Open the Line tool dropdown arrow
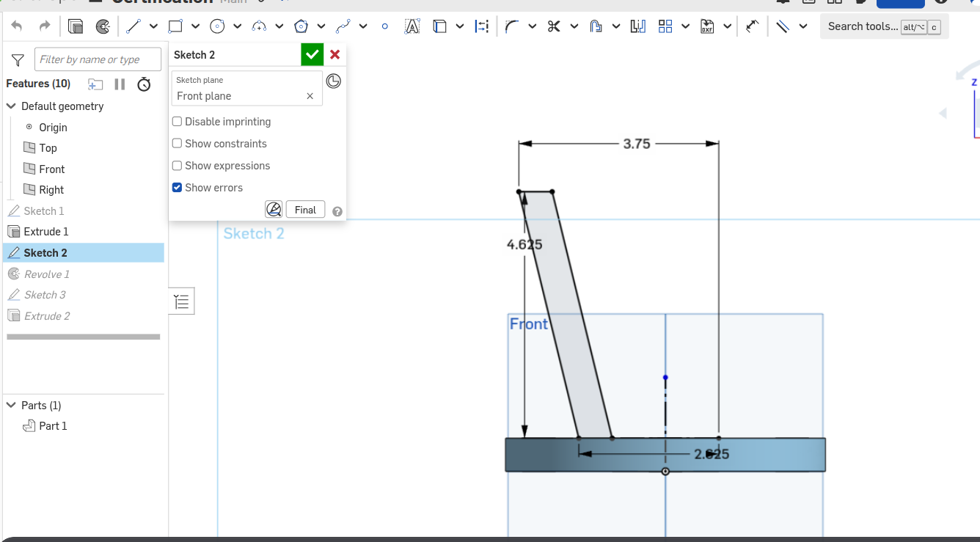The image size is (980, 542). [x=153, y=26]
